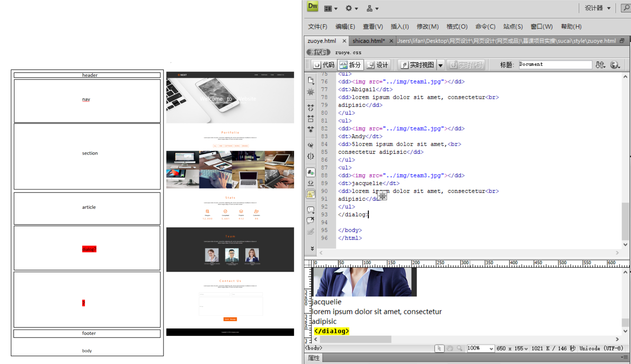Open the 插入(I) menu
631x364 pixels.
(x=399, y=27)
